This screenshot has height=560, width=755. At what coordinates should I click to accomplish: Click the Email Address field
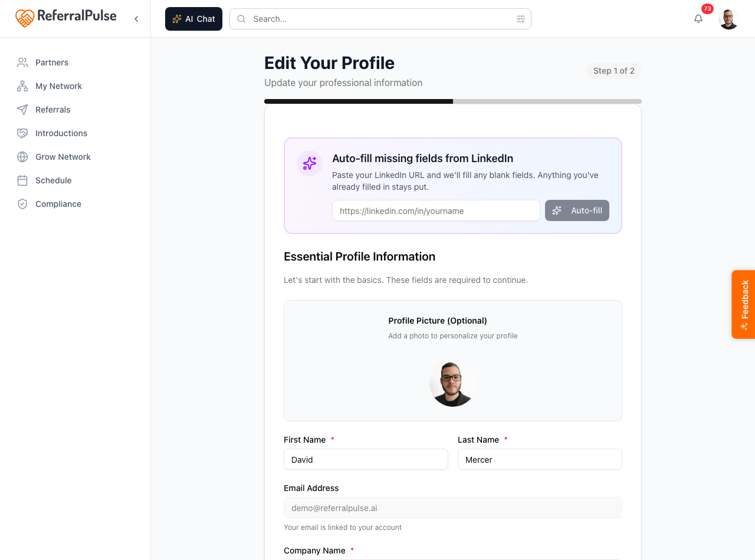pos(453,508)
